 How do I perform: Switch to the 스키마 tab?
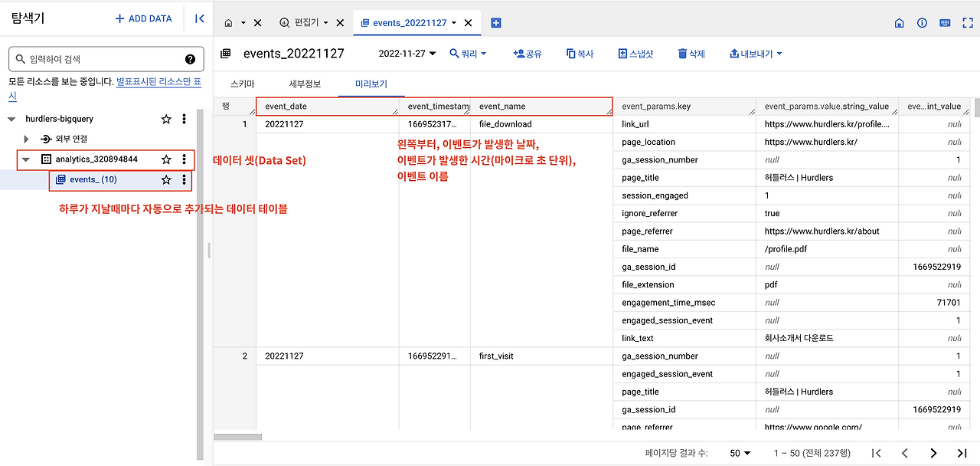coord(244,84)
